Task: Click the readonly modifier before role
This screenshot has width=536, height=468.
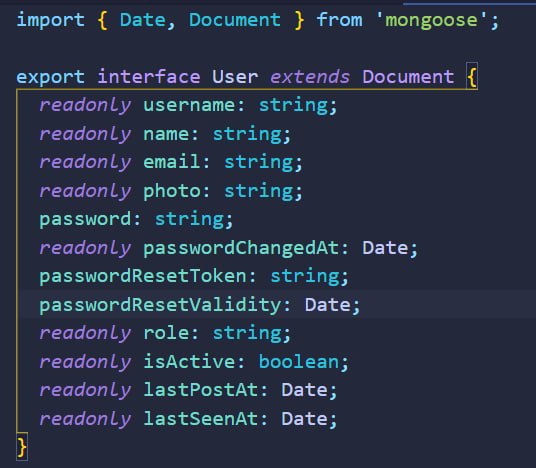Action: (x=85, y=334)
